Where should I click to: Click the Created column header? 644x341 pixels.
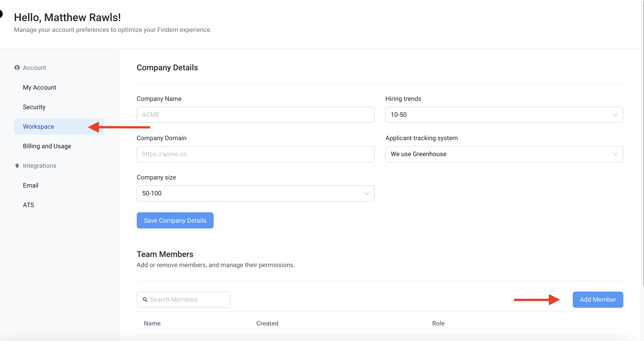tap(267, 323)
